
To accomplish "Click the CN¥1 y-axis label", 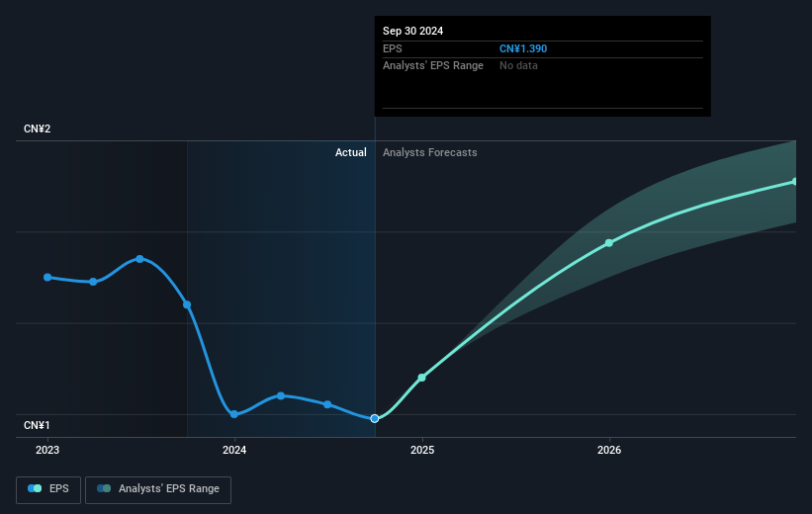I will 38,425.
